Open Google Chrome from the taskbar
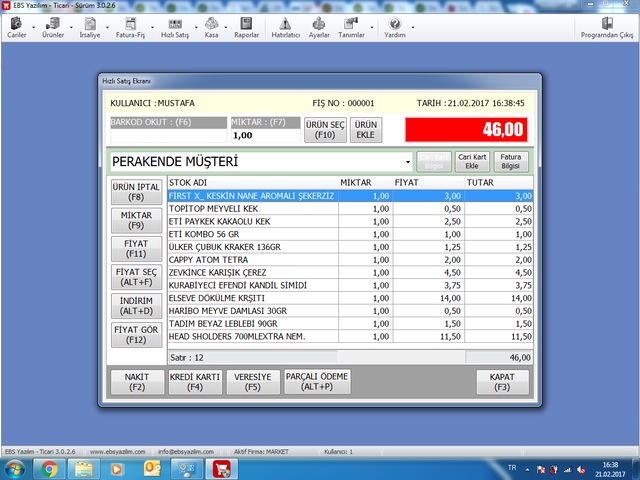The image size is (640, 480). click(49, 469)
